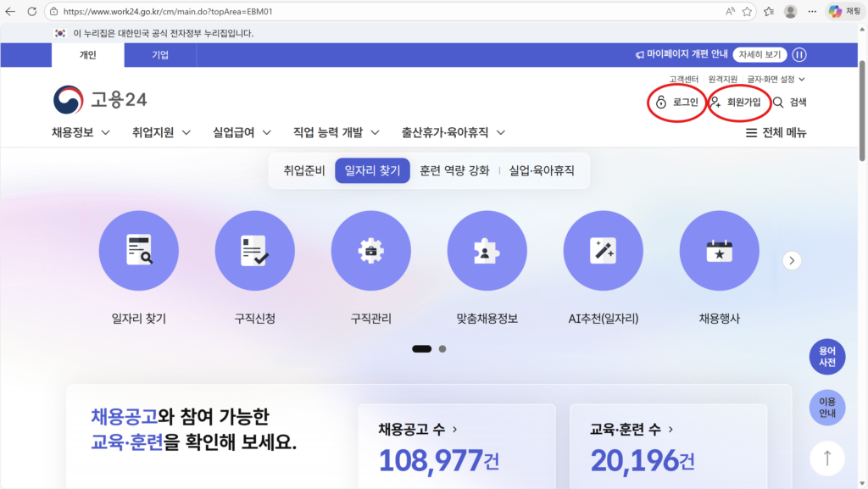This screenshot has width=868, height=489.
Task: Open the 용어사전 floating button
Action: click(x=826, y=356)
